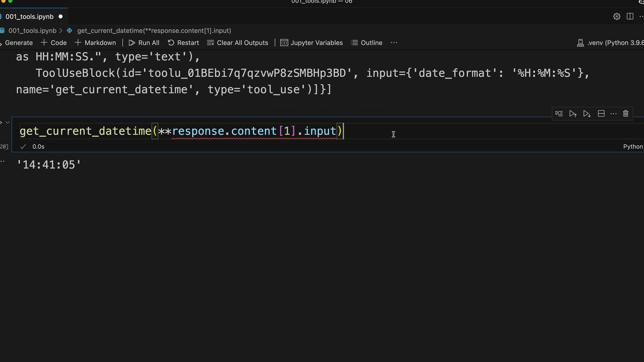Run cell by line icon in cell toolbar
This screenshot has width=644, height=362.
(x=559, y=114)
